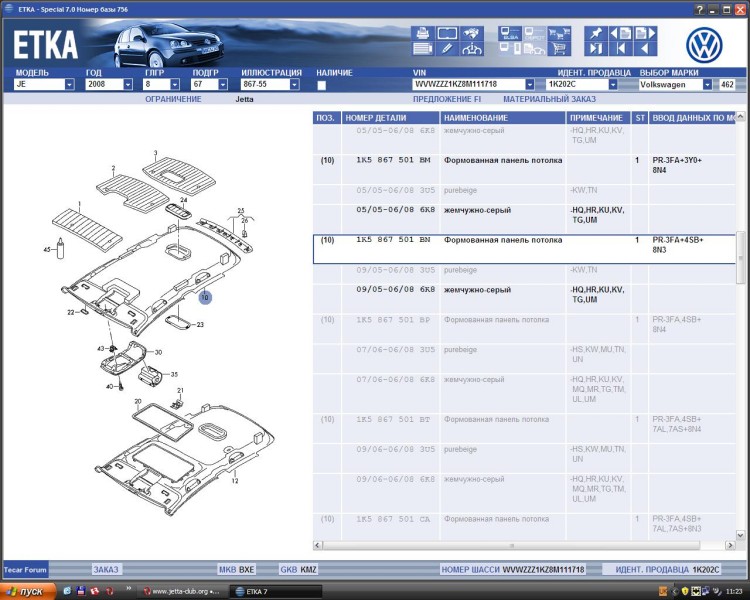The height and width of the screenshot is (600, 750).
Task: Select part row 1K5 867 501 BT
Action: (524, 428)
